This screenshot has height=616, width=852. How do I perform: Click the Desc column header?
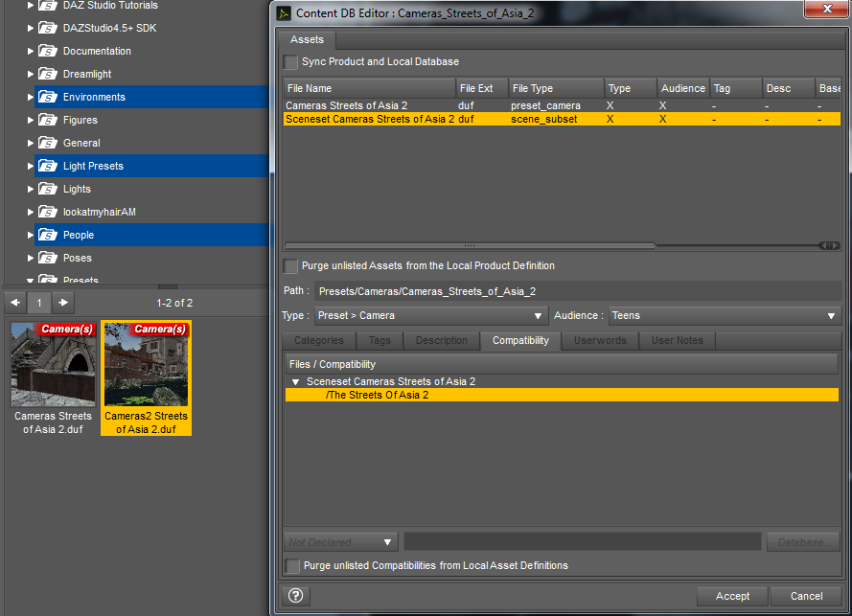789,88
